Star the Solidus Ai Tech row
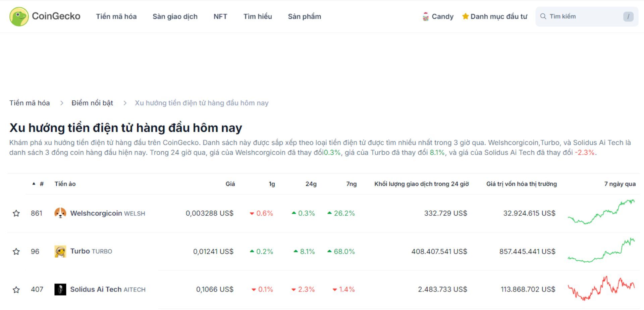 (16, 289)
